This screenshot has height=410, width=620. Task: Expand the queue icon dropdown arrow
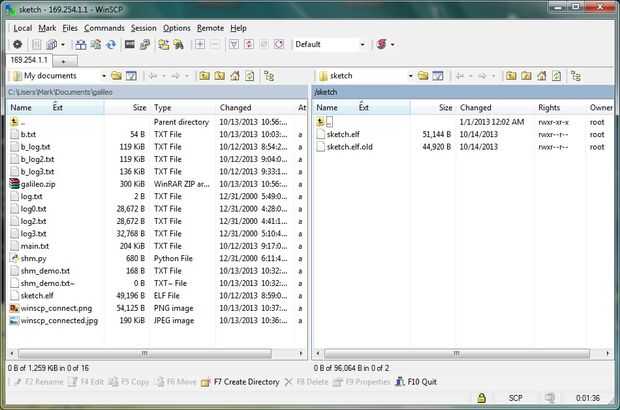pos(63,44)
